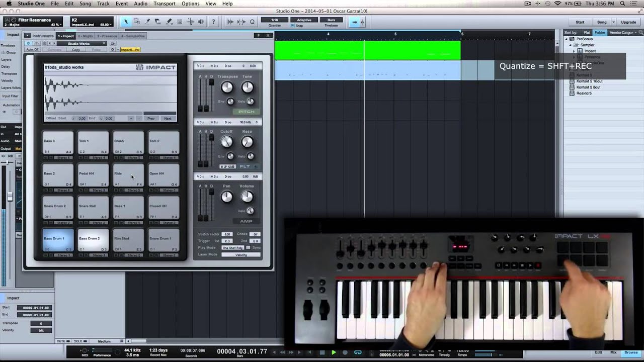Image resolution: width=644 pixels, height=362 pixels.
Task: Click the previous preset arrow
Action: [49, 44]
